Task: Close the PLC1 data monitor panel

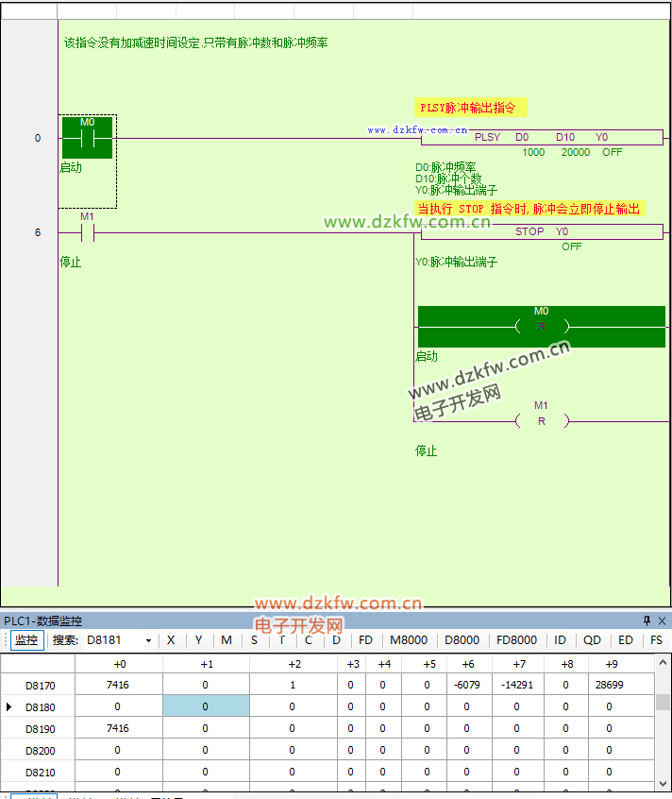Action: [x=662, y=620]
